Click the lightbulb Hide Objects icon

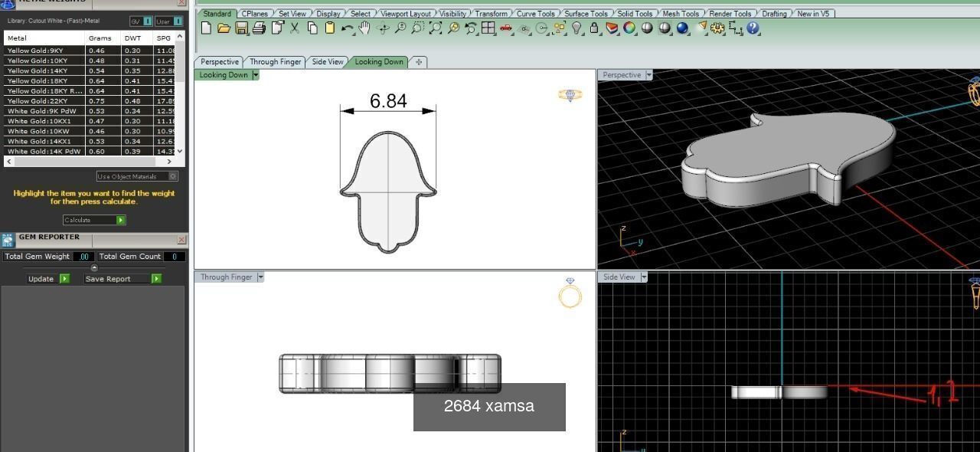577,28
